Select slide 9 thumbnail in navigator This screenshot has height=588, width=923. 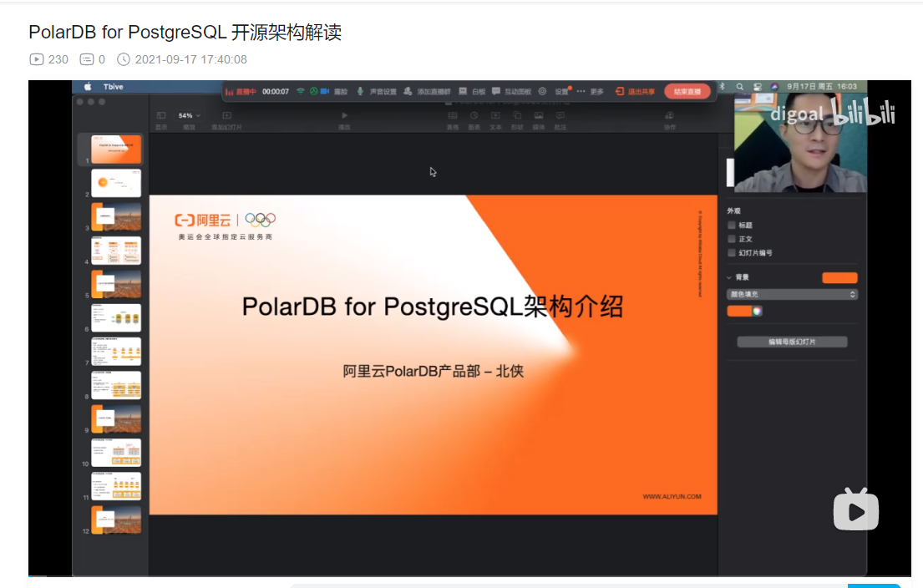pos(116,419)
